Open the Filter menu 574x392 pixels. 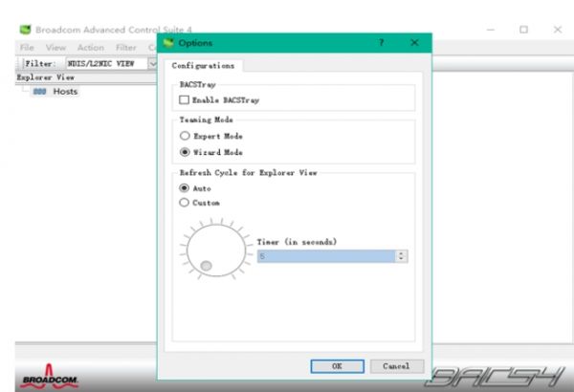coord(126,48)
